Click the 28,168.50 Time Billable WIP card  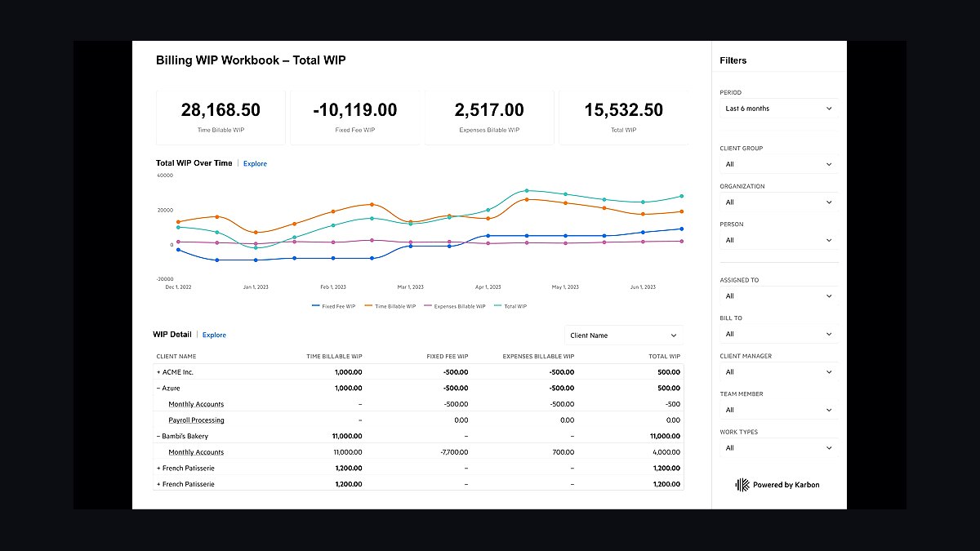pyautogui.click(x=220, y=118)
